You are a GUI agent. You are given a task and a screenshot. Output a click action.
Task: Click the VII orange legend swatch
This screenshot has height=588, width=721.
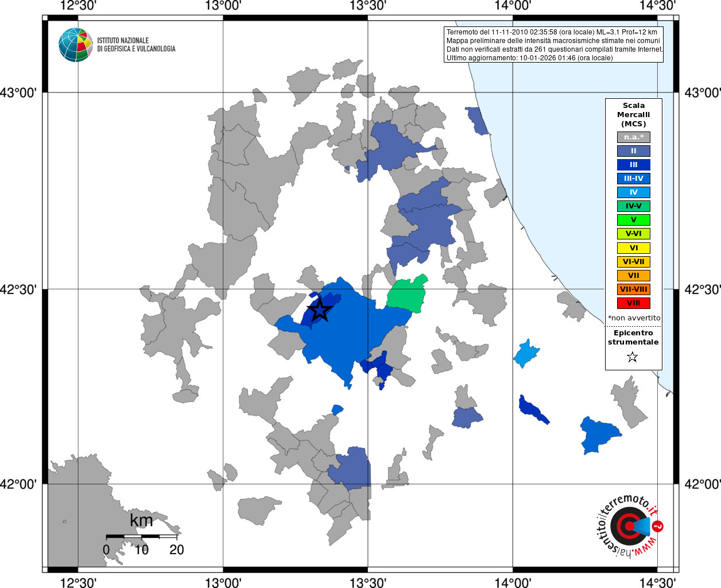pyautogui.click(x=634, y=276)
